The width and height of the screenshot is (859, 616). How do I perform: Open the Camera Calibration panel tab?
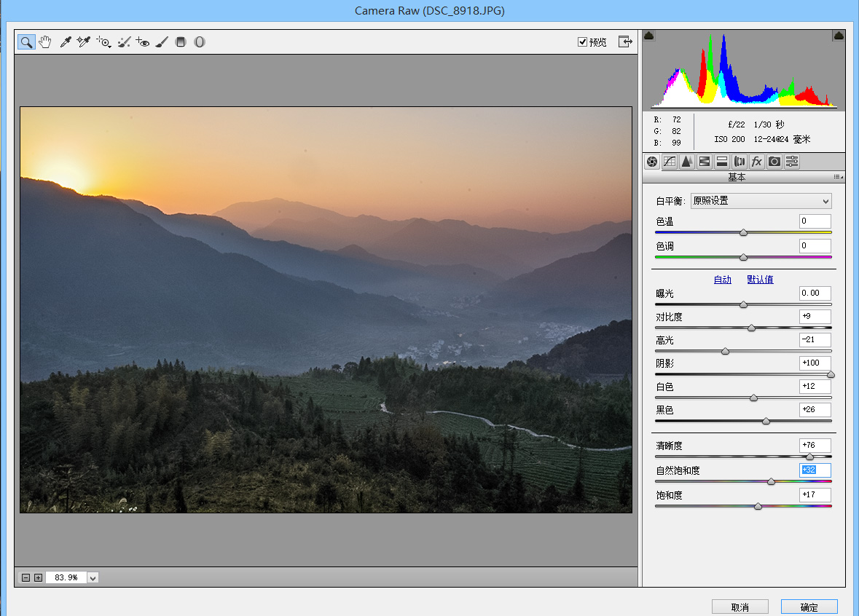774,162
